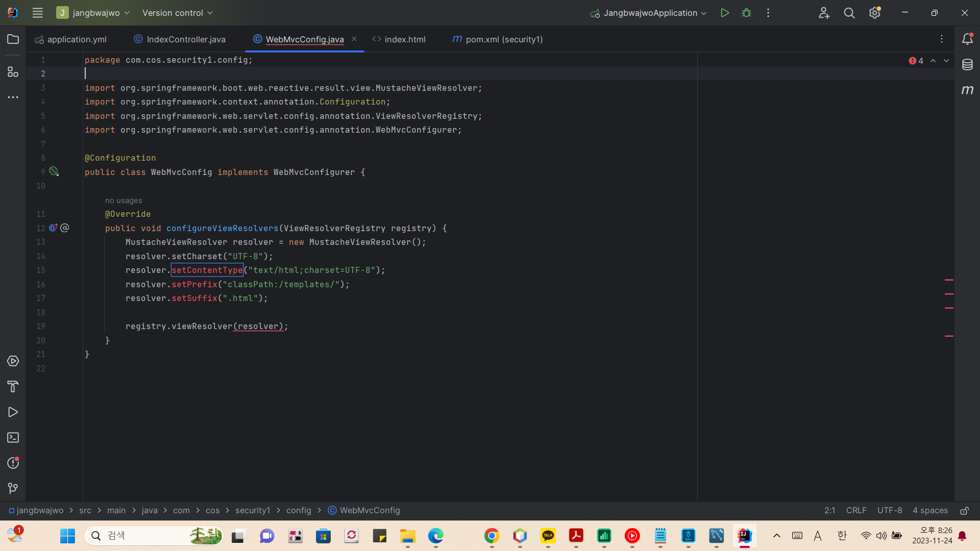Screen dimensions: 980x551
Task: Toggle read-only lock in status bar
Action: (x=965, y=511)
